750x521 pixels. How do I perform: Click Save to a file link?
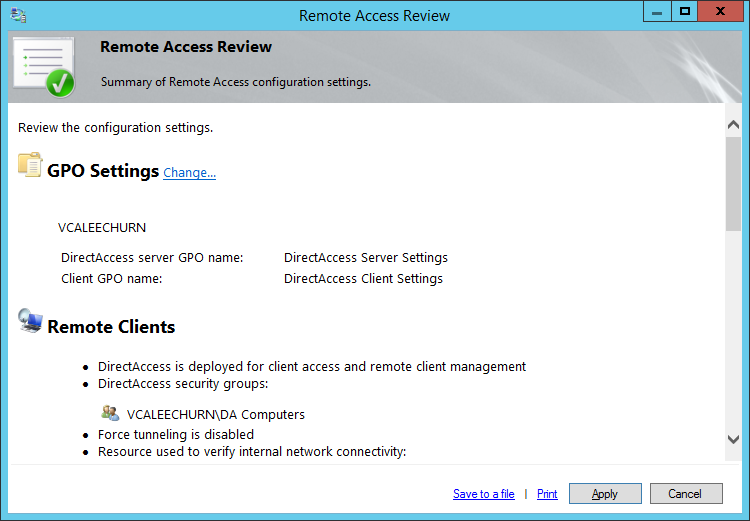point(484,494)
